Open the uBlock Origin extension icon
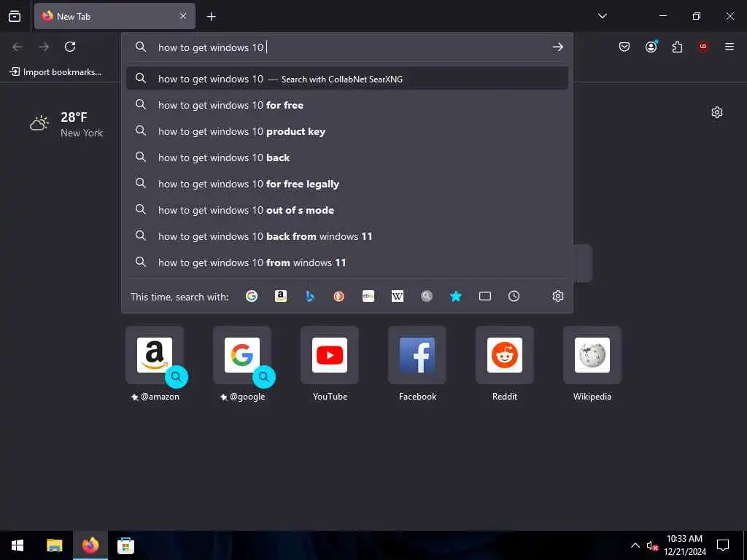The width and height of the screenshot is (747, 560). coord(703,47)
